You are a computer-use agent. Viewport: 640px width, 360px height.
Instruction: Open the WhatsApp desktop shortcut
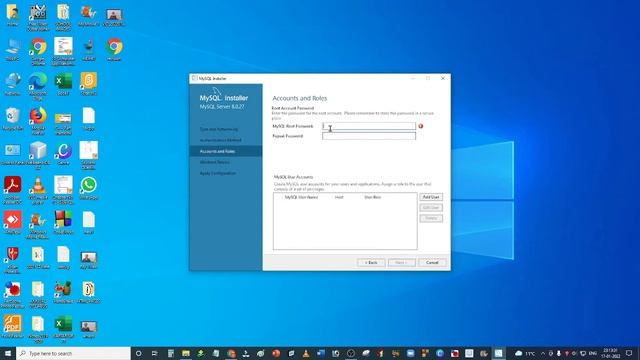click(89, 189)
